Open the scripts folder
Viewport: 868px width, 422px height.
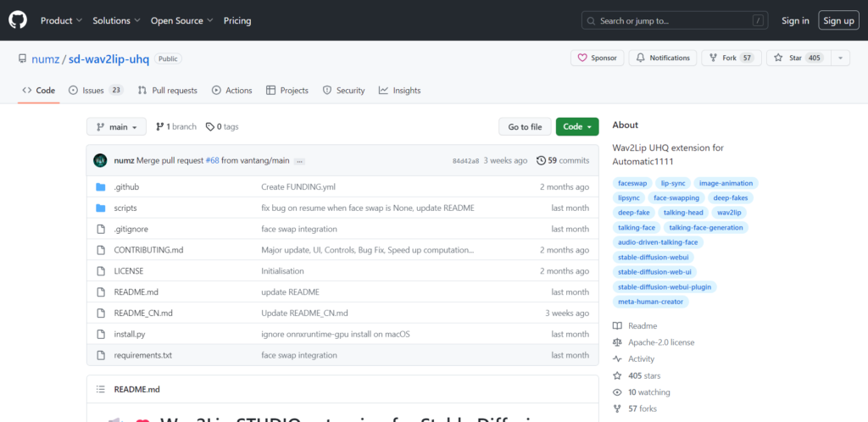coord(125,208)
